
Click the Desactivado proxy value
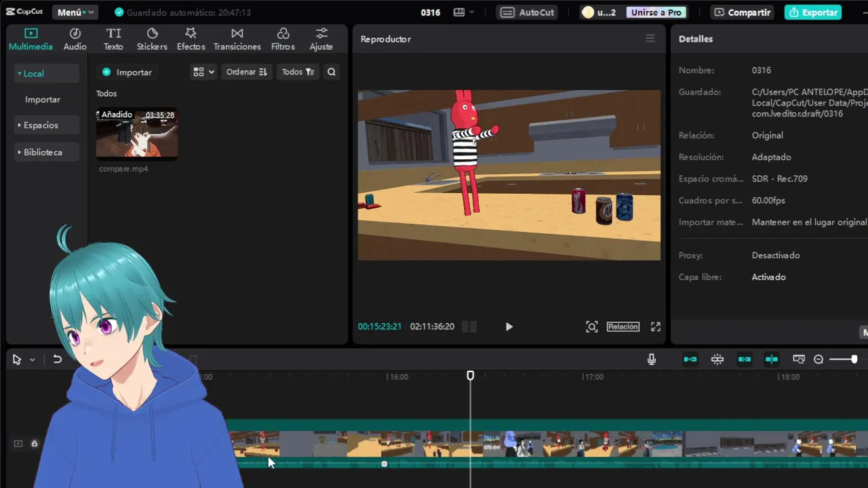[776, 256]
